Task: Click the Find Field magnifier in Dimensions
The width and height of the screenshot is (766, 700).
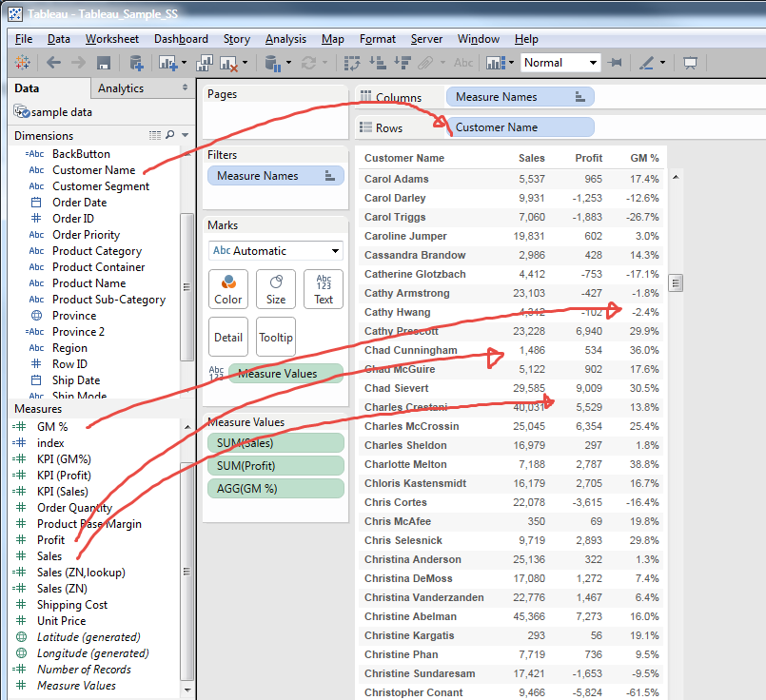Action: tap(170, 134)
